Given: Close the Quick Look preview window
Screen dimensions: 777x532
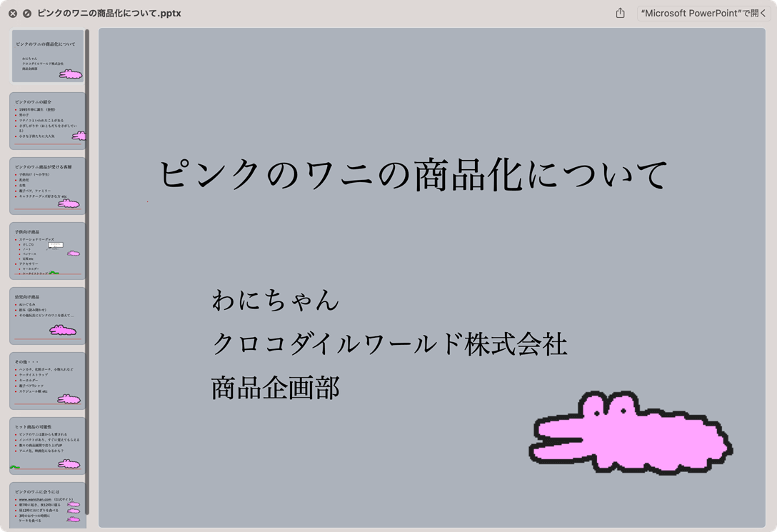Looking at the screenshot, I should click(13, 14).
